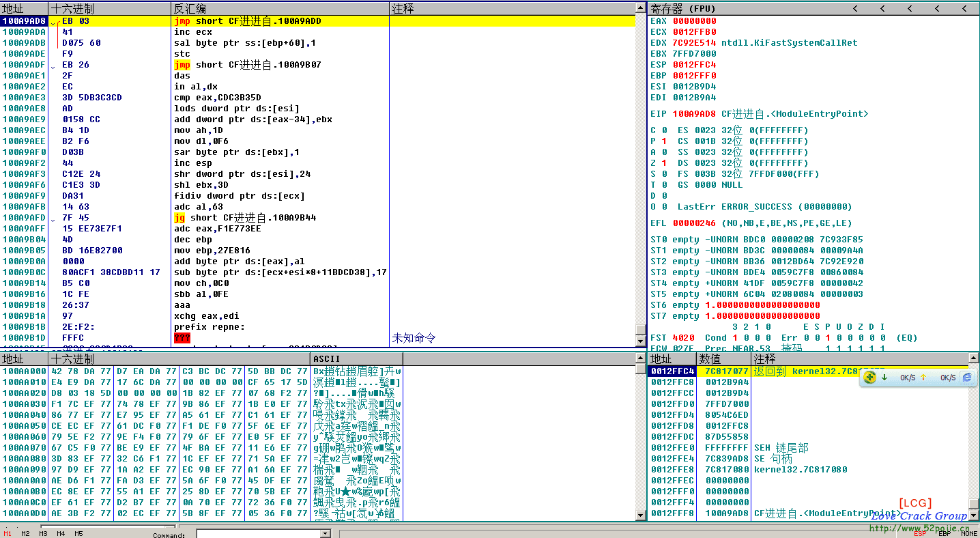Click the red ??? unknown command row
The width and height of the screenshot is (980, 538).
point(318,338)
